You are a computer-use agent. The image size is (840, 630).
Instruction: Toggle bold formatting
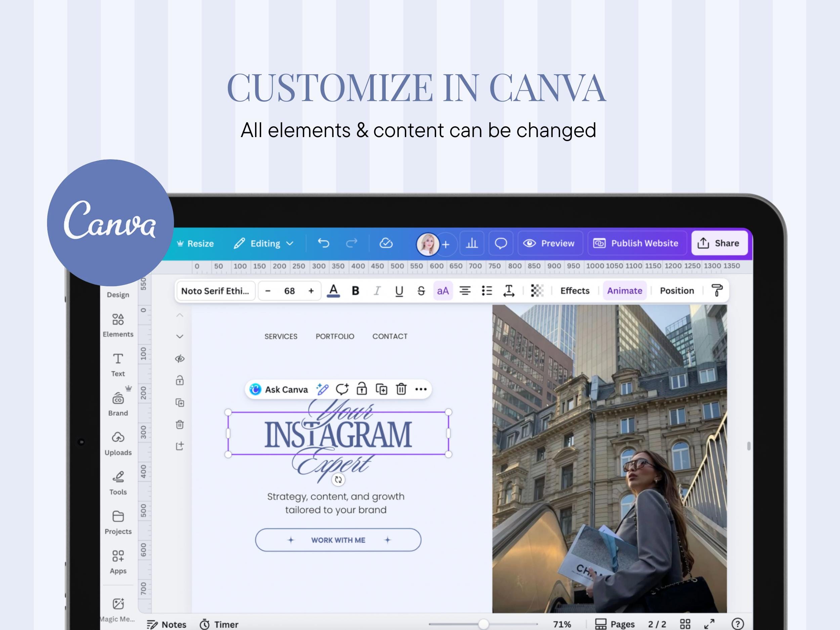[x=355, y=291]
